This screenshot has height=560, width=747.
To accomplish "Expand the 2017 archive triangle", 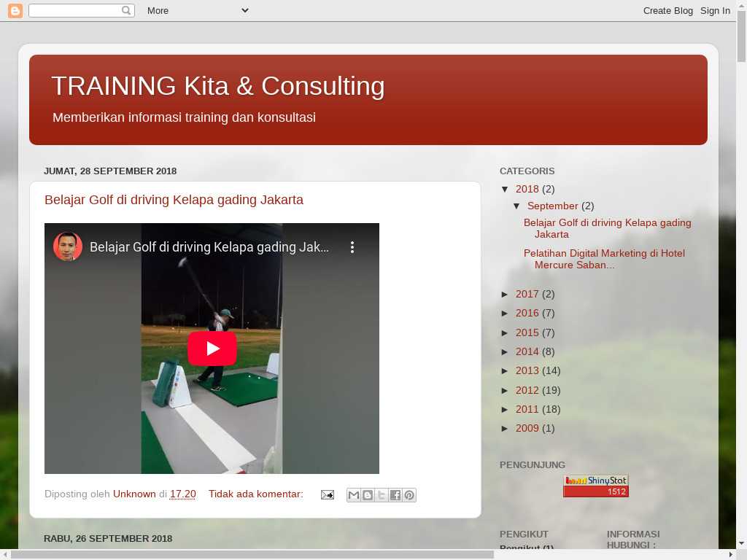I will [505, 295].
